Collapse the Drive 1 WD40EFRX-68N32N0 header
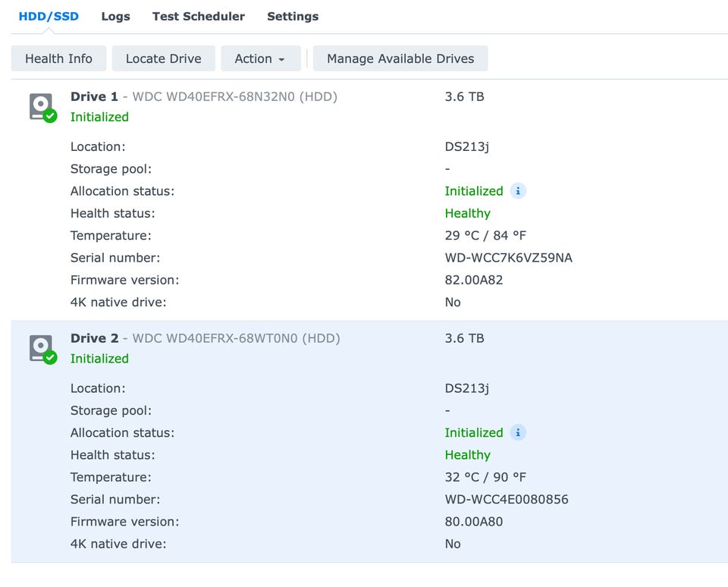This screenshot has width=728, height=587. (204, 97)
